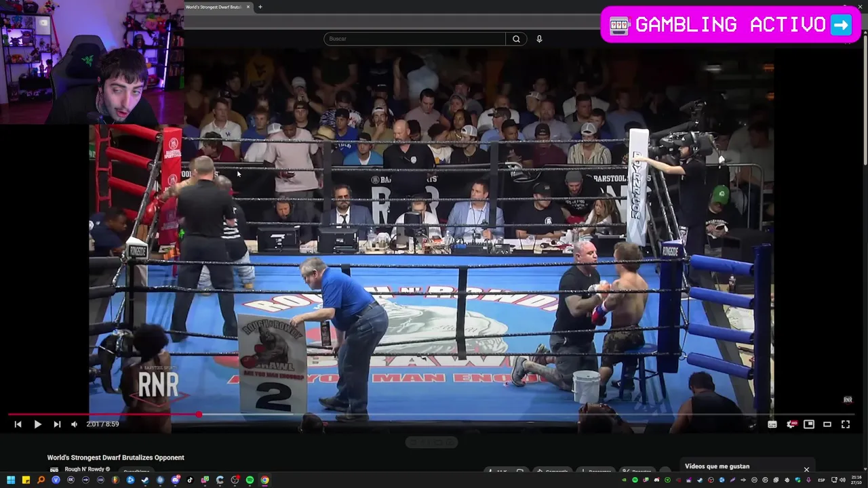868x488 pixels.
Task: Open TikTok from the taskbar
Action: click(190, 480)
